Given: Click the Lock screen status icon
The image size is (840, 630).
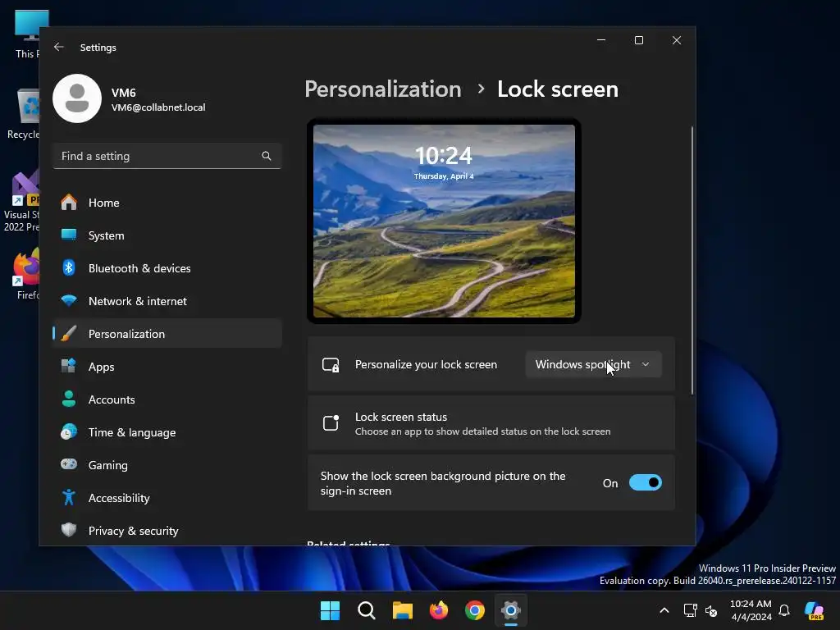Looking at the screenshot, I should click(331, 422).
